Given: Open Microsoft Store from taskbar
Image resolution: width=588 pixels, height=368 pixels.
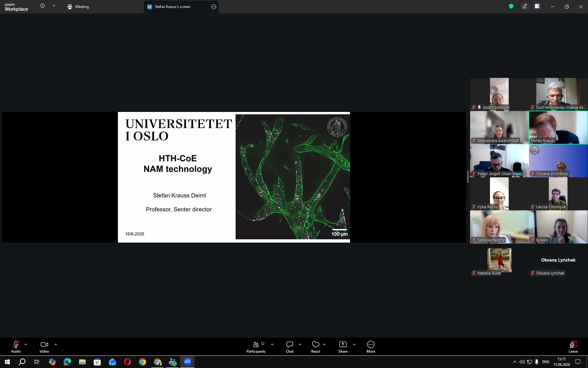Looking at the screenshot, I should 97,362.
